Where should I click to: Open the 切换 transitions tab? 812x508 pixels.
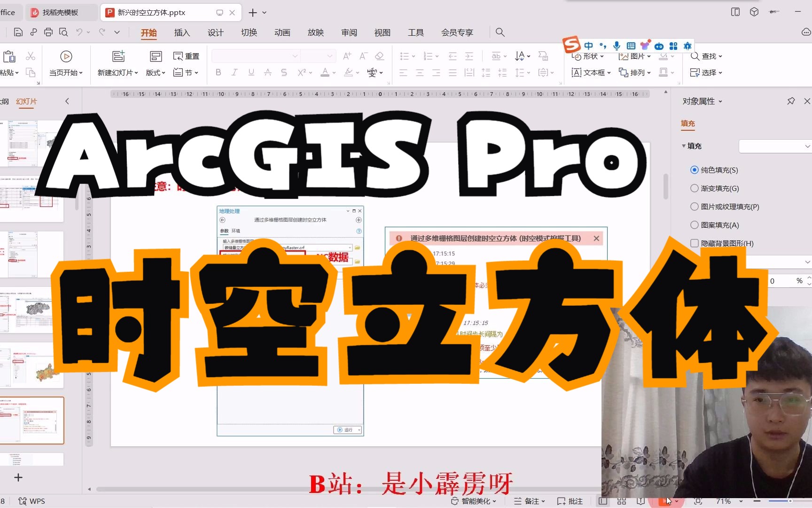(249, 32)
